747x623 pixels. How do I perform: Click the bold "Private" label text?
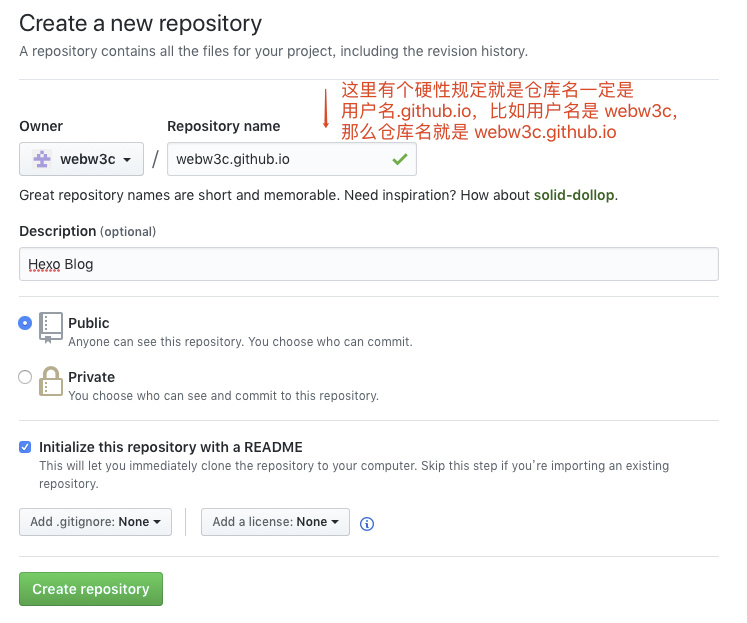click(x=91, y=377)
